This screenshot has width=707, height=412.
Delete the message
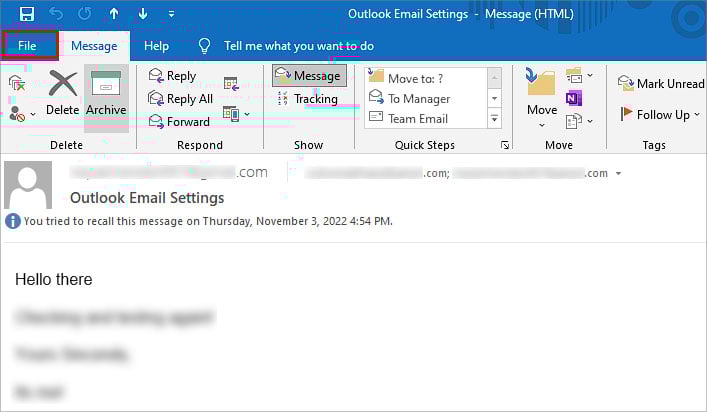pyautogui.click(x=63, y=93)
